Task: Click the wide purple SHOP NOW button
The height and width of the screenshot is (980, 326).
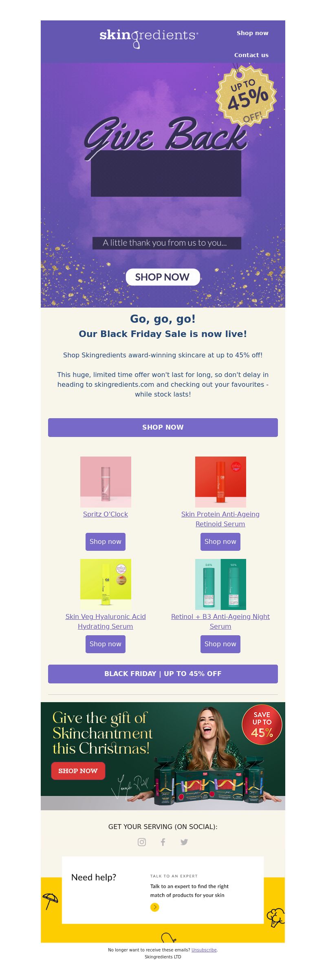Action: pyautogui.click(x=163, y=427)
